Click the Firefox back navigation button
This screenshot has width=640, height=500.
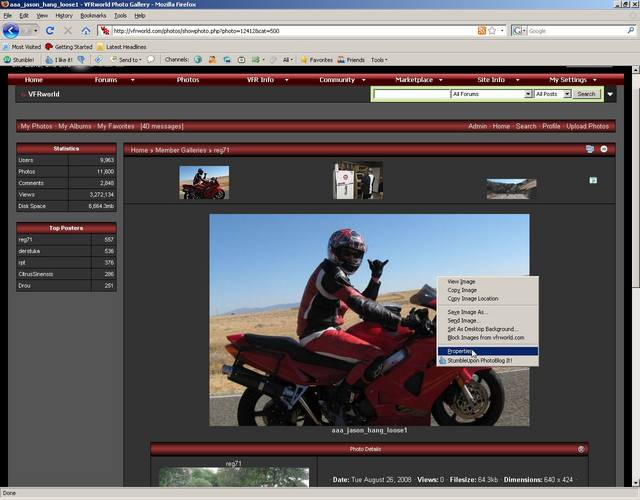(12, 31)
